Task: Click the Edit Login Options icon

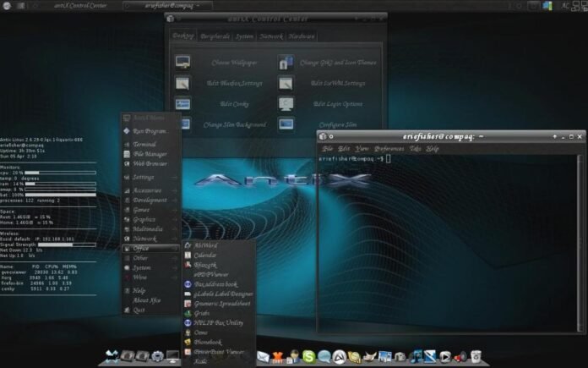Action: click(286, 103)
